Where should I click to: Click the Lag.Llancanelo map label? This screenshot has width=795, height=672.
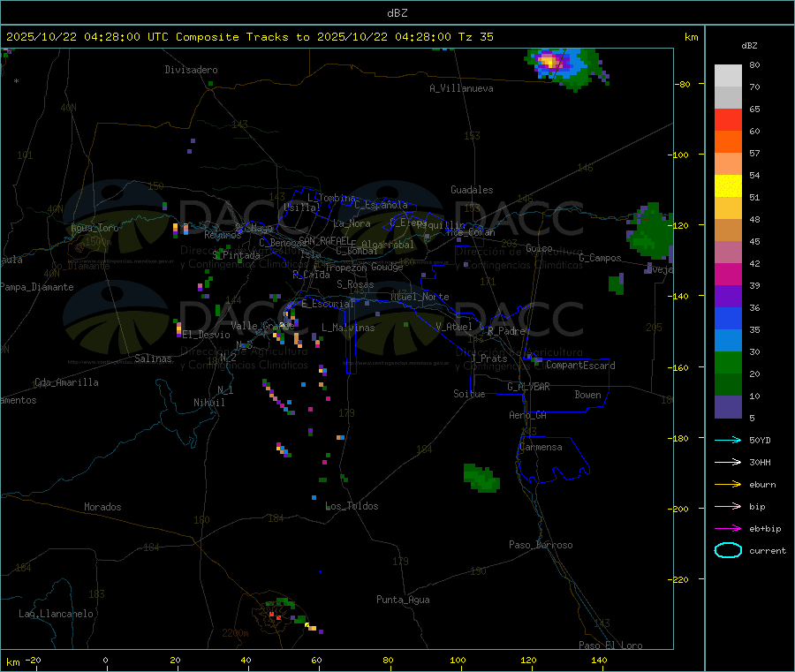pyautogui.click(x=56, y=614)
